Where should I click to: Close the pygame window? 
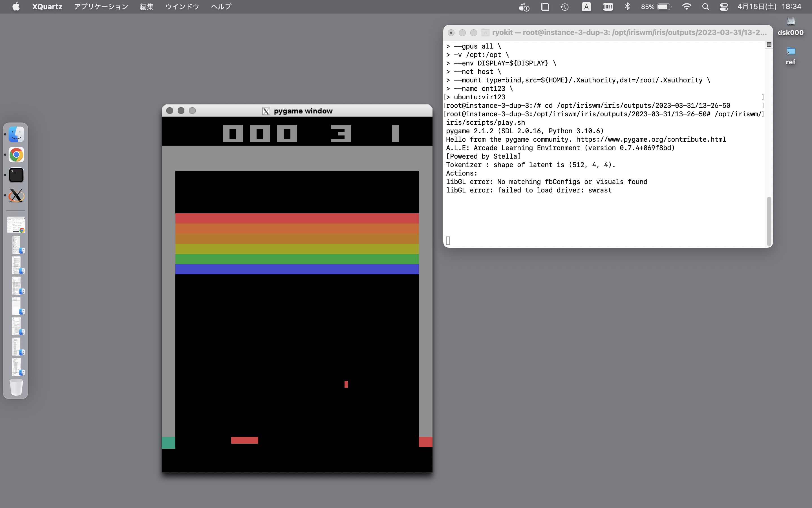point(170,111)
